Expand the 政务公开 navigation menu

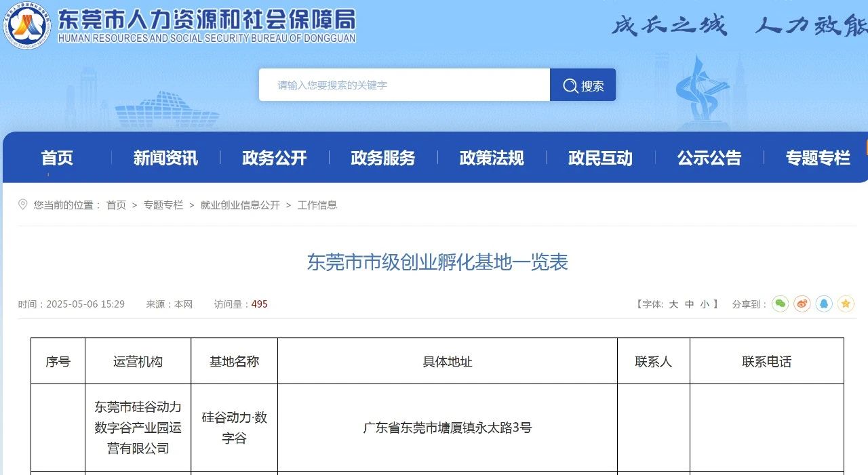tap(275, 158)
